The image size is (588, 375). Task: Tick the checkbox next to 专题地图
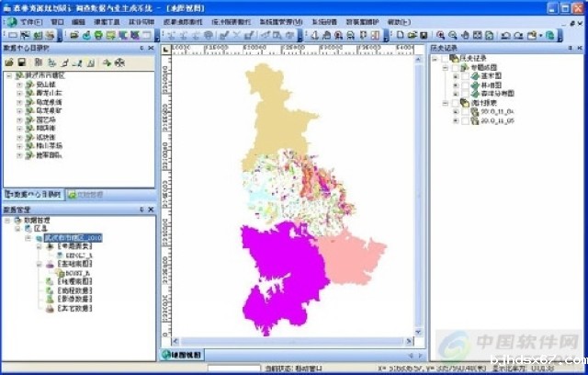[x=455, y=68]
